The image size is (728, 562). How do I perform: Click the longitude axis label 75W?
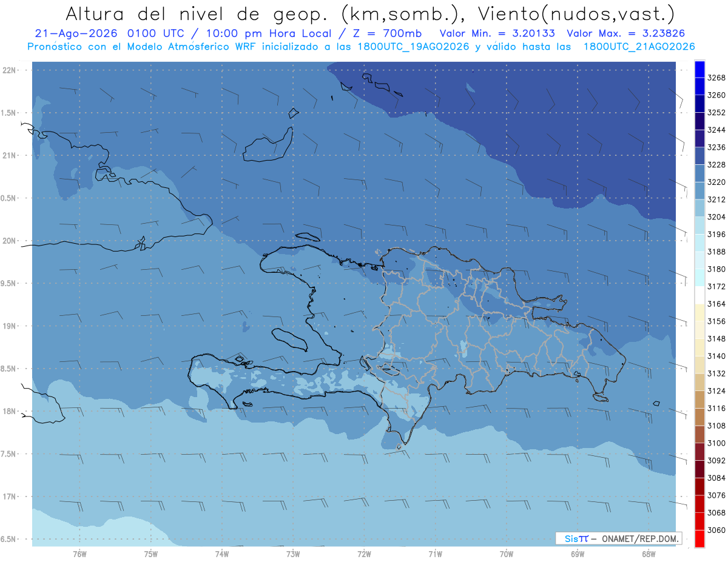(x=151, y=554)
